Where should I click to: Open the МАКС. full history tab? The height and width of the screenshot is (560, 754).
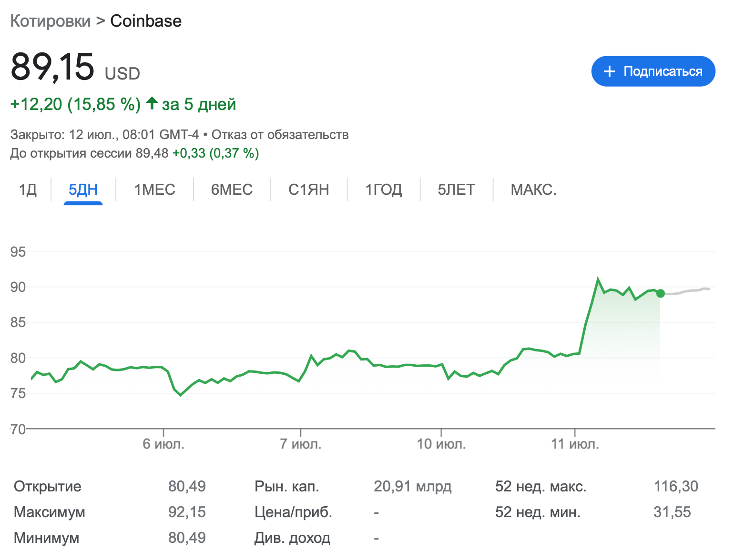533,190
